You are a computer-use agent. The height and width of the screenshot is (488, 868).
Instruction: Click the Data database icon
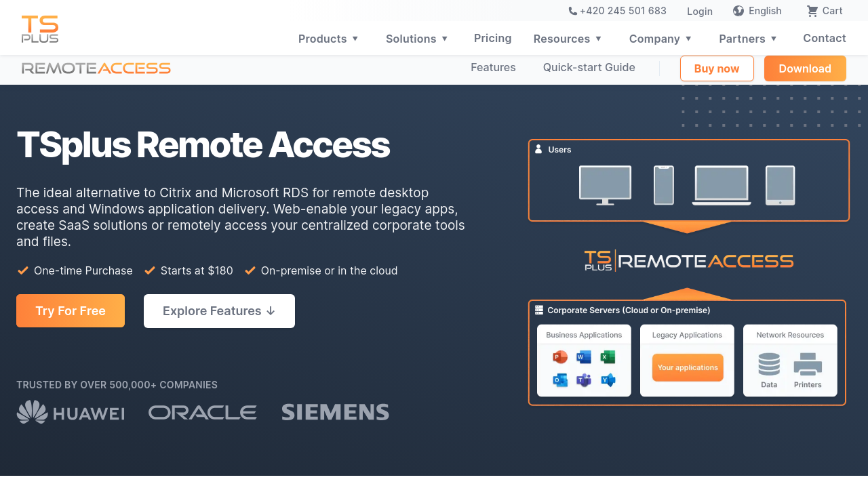pyautogui.click(x=769, y=365)
